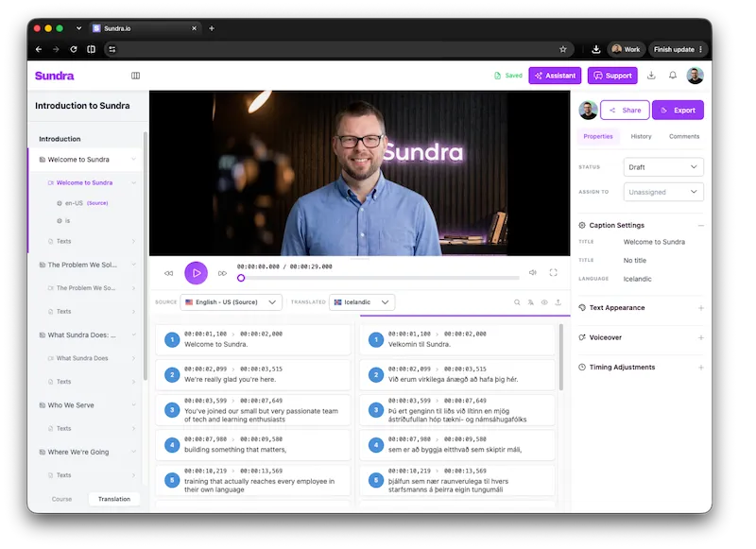The image size is (756, 549).
Task: Bookmark page with the star icon
Action: point(562,49)
